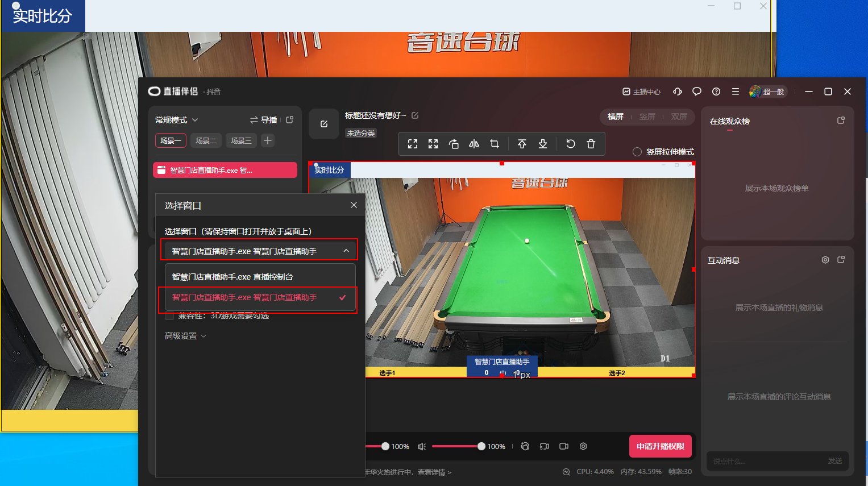868x486 pixels.
Task: Open 主播中心 in the title bar
Action: pos(641,92)
